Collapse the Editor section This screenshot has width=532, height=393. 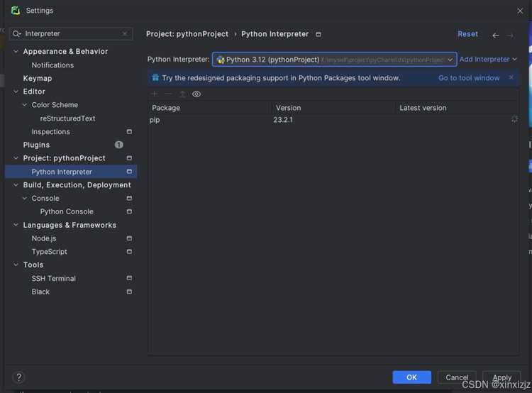pyautogui.click(x=16, y=92)
